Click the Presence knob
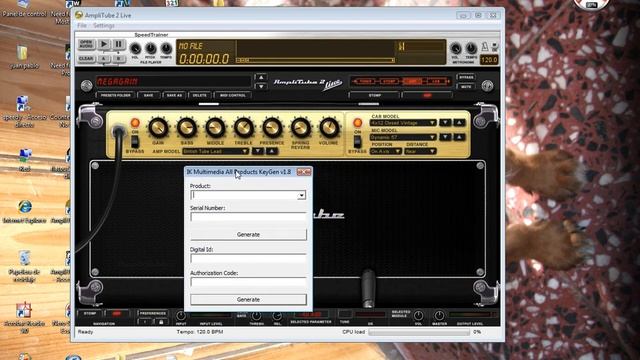The height and width of the screenshot is (360, 640). click(x=272, y=128)
